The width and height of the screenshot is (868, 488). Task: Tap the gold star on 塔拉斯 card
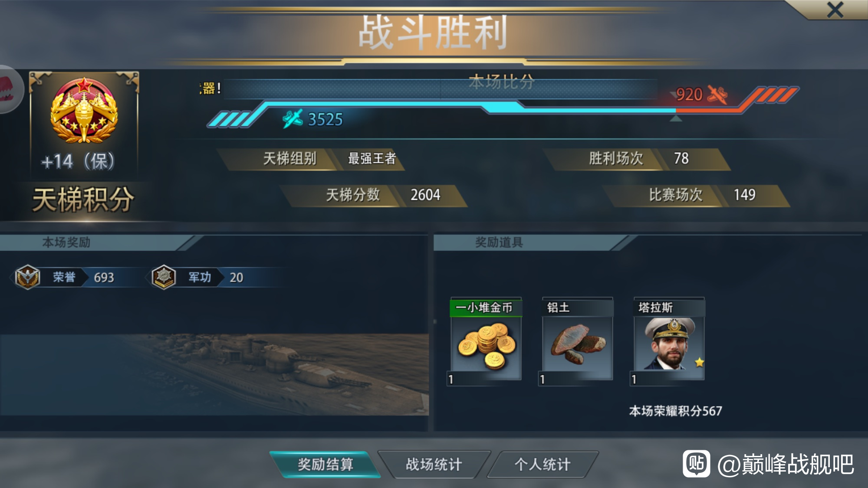[x=699, y=362]
